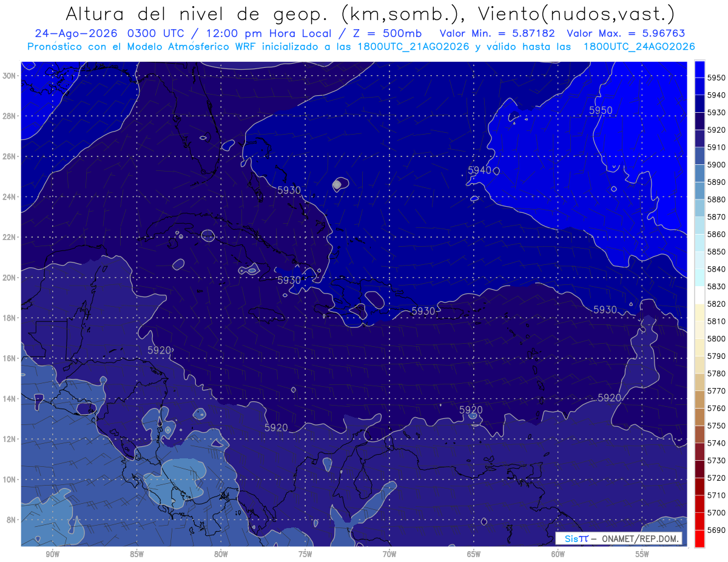Viewport: 728px width, 562px height.
Task: Click the 5890 legend value
Action: click(x=716, y=182)
